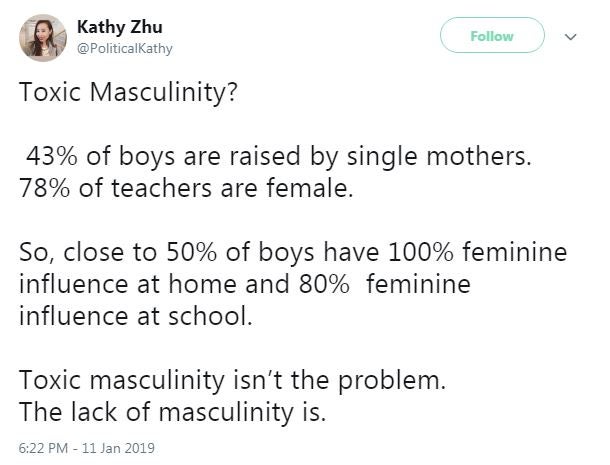Click the "influence at home" text line
The image size is (610, 465).
pos(245,286)
